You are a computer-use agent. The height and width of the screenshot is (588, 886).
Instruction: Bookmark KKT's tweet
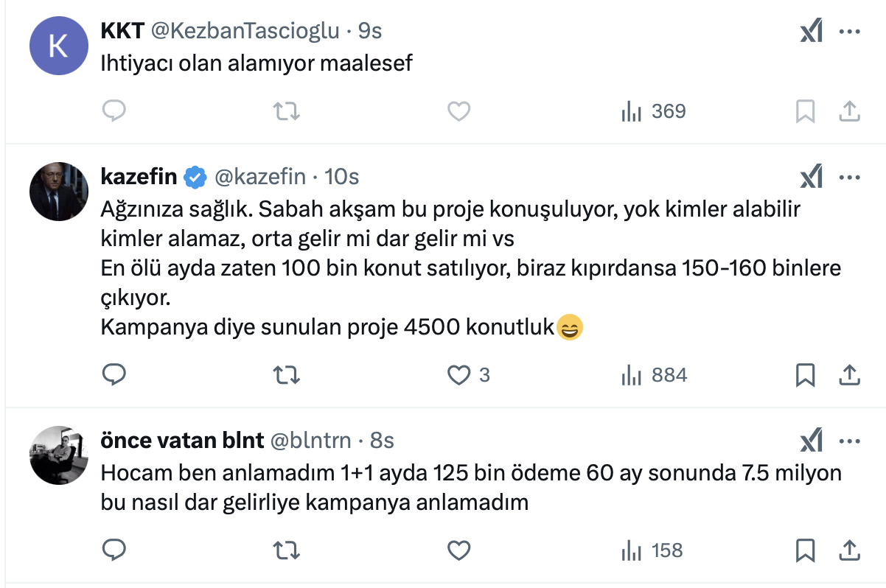coord(805,111)
